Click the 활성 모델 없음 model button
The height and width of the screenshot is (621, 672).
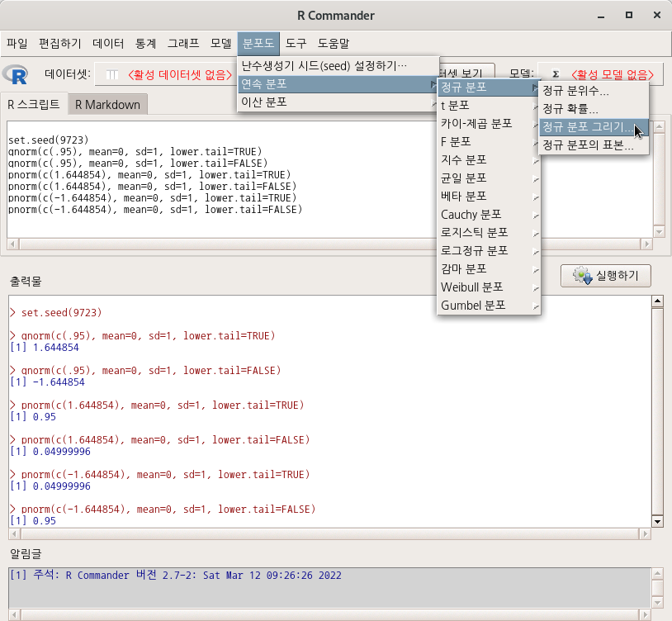pos(601,74)
